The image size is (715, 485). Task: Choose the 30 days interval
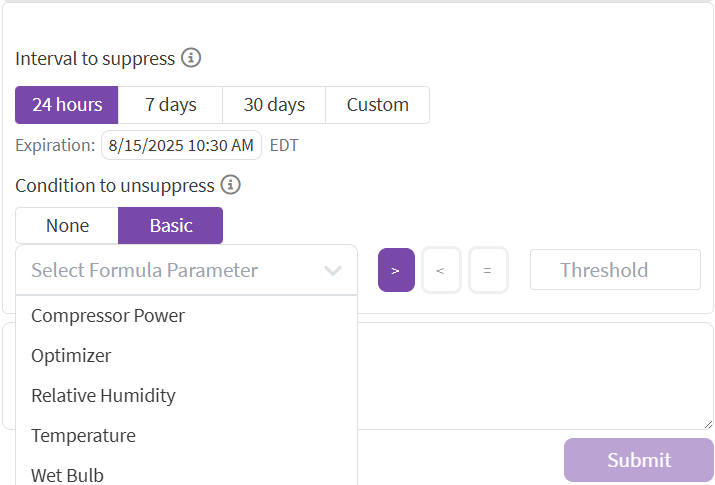[x=274, y=105]
